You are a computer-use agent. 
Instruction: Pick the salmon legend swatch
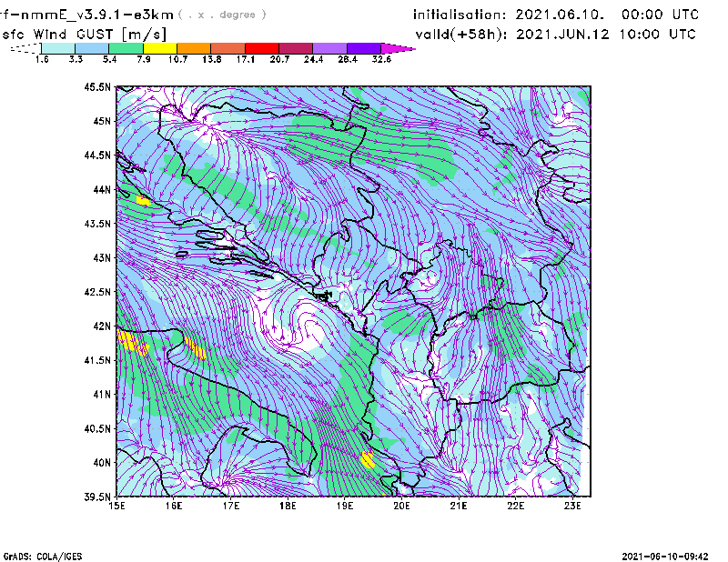pyautogui.click(x=228, y=48)
